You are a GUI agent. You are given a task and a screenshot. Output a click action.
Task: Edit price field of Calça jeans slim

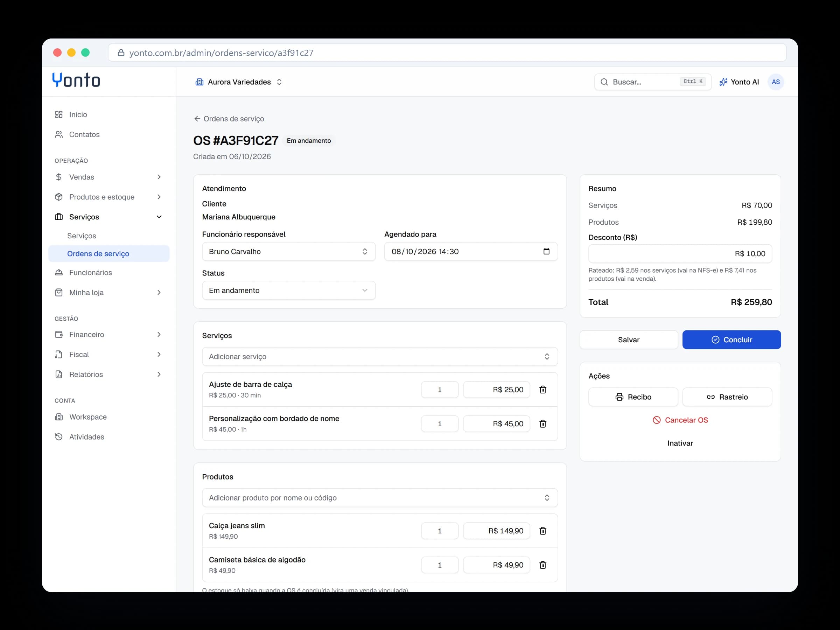click(x=496, y=531)
